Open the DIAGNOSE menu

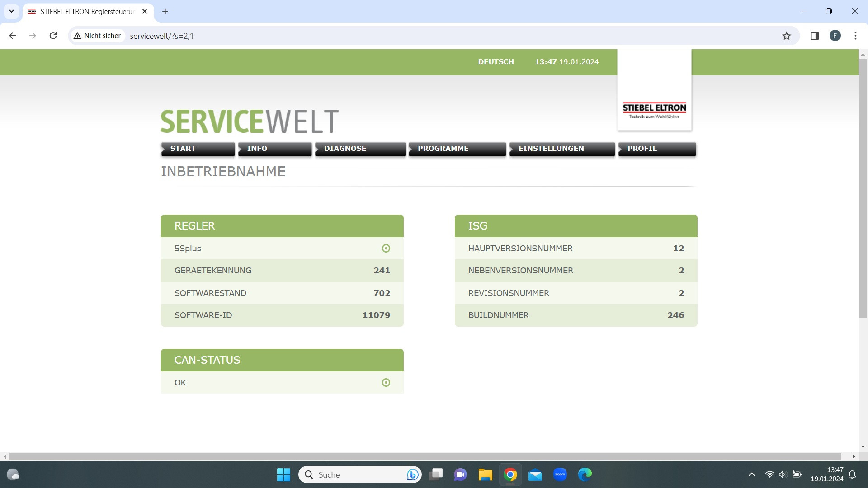click(x=360, y=149)
